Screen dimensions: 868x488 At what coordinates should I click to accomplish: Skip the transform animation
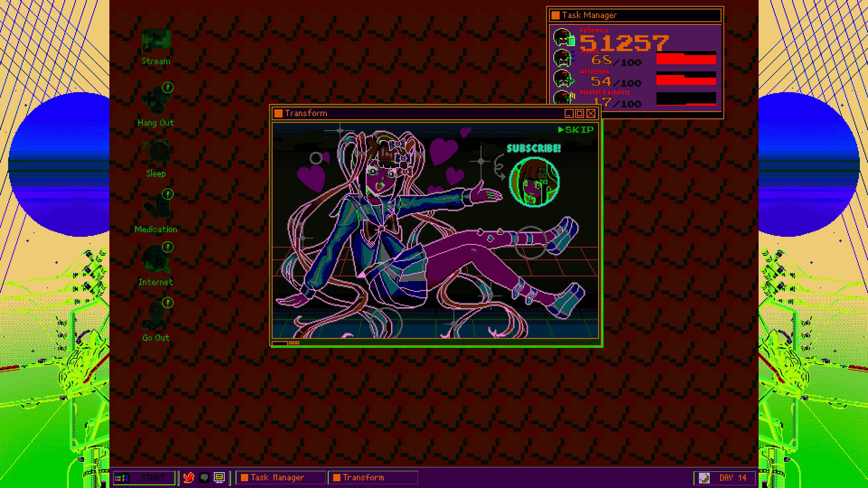point(576,130)
